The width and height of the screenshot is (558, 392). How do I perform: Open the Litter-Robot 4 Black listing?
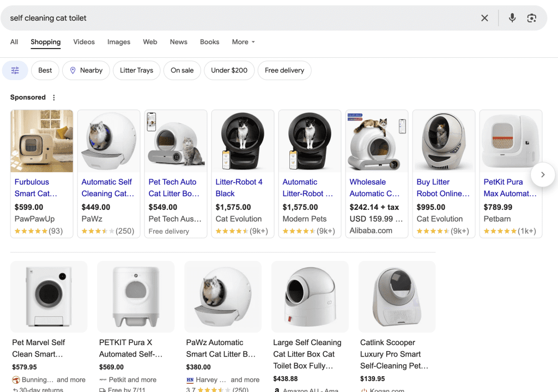click(x=239, y=188)
